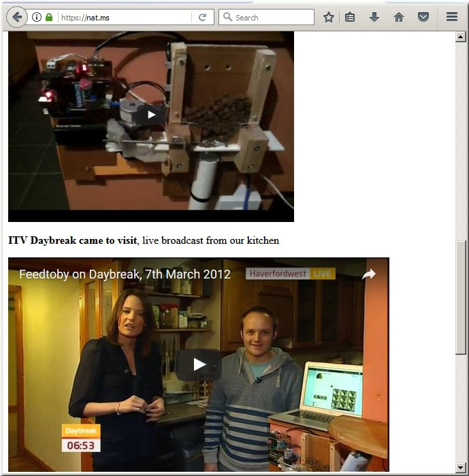Click into the Search box

(266, 17)
